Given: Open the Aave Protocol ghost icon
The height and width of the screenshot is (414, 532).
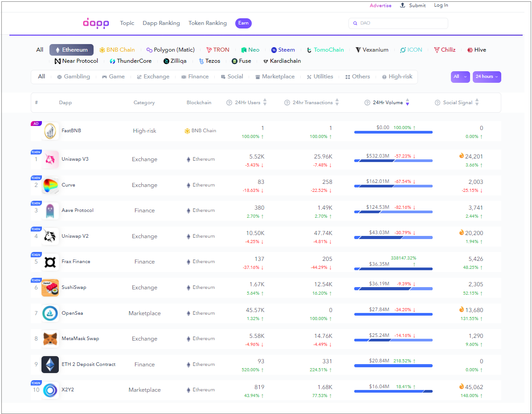Looking at the screenshot, I should (x=50, y=211).
